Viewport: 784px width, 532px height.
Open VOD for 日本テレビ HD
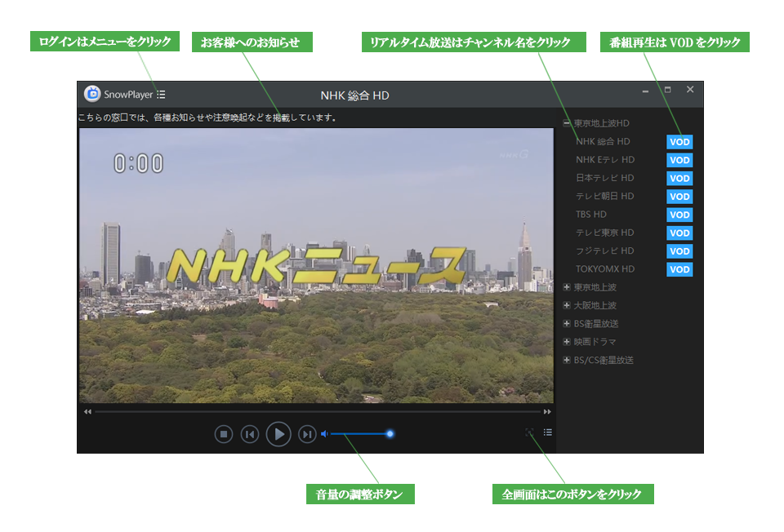point(679,179)
